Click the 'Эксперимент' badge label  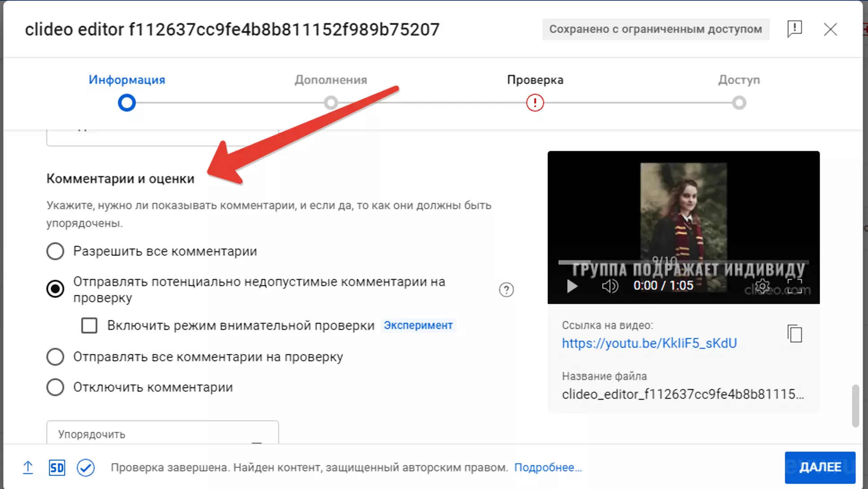[x=418, y=325]
